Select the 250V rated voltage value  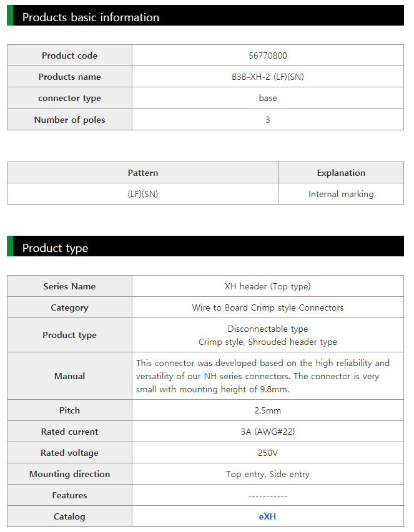[267, 453]
